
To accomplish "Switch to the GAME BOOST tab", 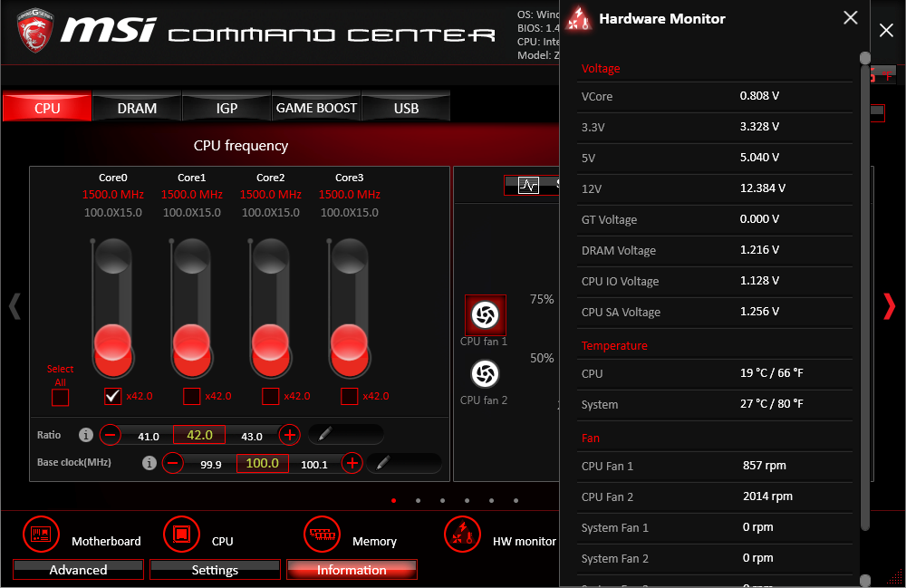I will pos(316,108).
